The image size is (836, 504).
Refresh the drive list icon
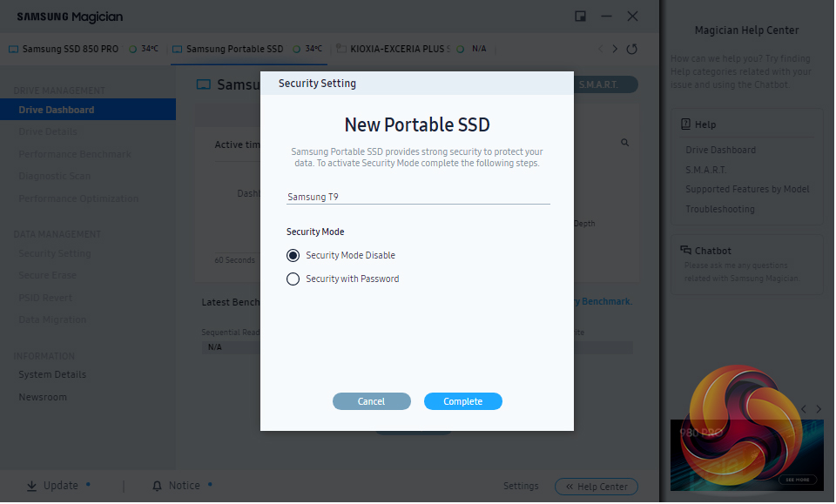pyautogui.click(x=632, y=49)
